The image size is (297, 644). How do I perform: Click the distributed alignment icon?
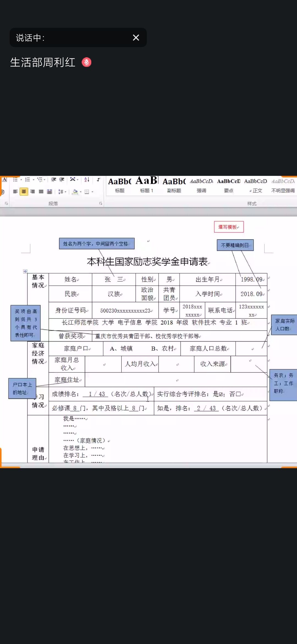[50, 192]
